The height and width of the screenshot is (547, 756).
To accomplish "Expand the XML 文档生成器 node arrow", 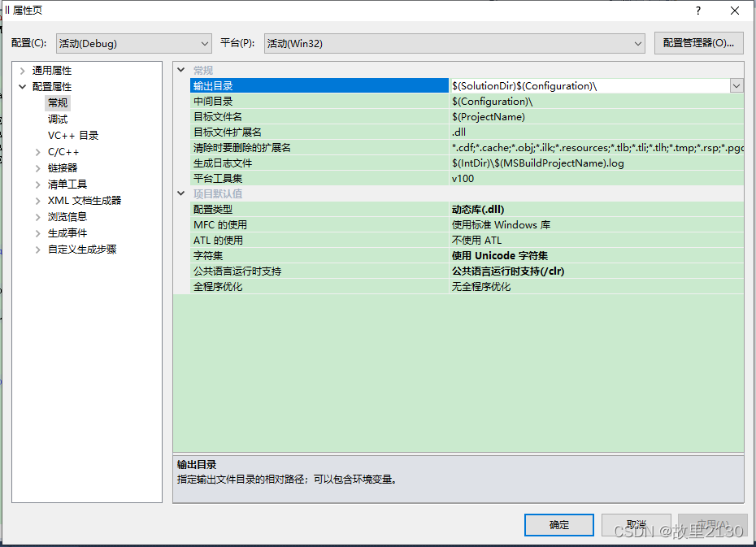I will tap(37, 201).
